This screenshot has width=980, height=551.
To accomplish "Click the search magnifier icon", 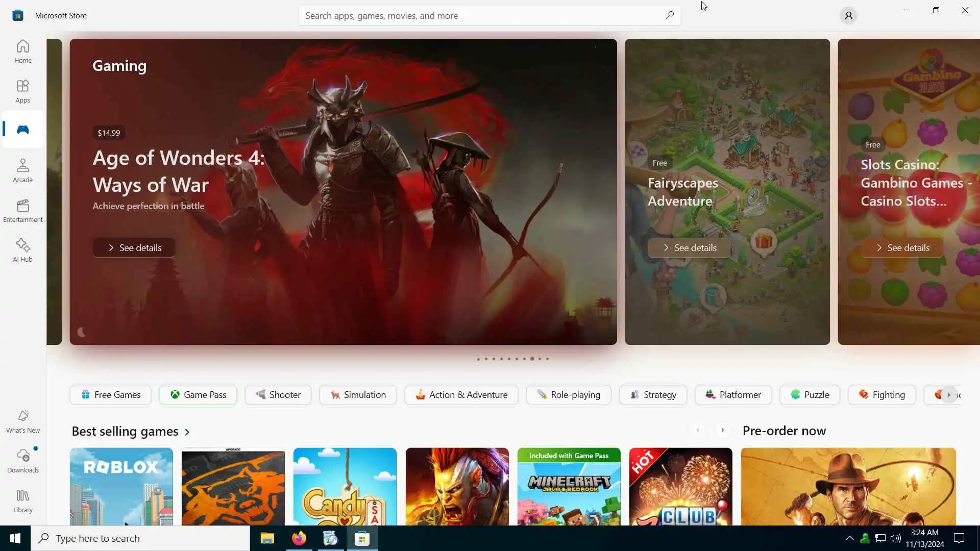I will point(670,15).
